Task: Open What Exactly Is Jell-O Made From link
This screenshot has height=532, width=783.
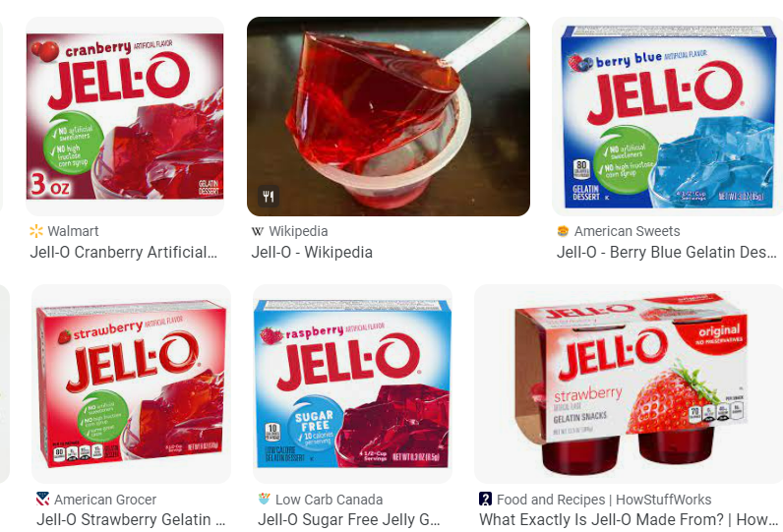Action: tap(629, 520)
